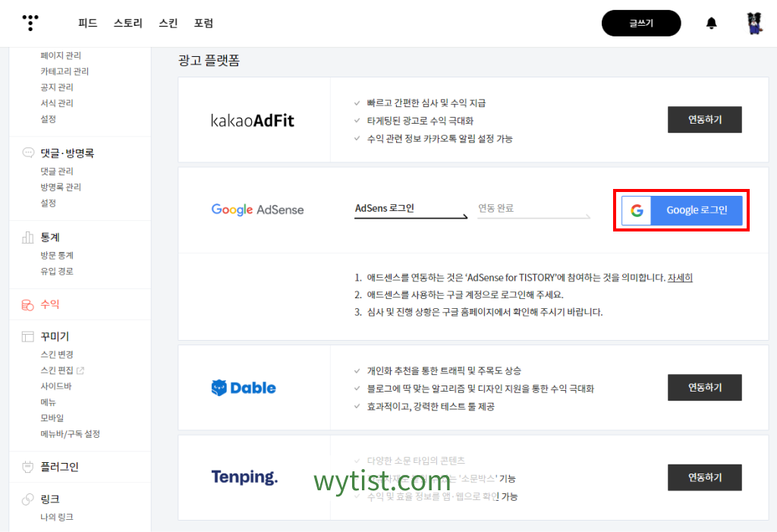Screen dimensions: 777x532
Task: Click the 링크 section heading
Action: 49,499
